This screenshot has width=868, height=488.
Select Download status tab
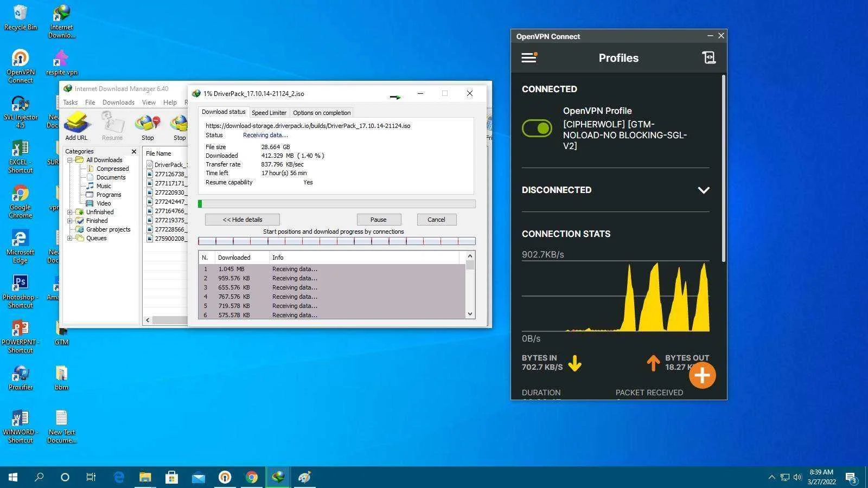click(224, 112)
